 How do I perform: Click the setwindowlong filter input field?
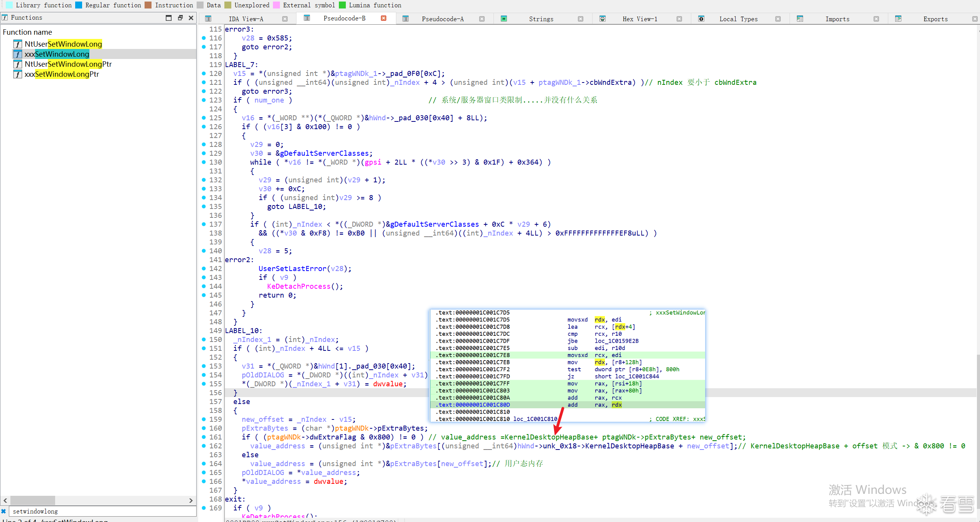click(x=100, y=511)
